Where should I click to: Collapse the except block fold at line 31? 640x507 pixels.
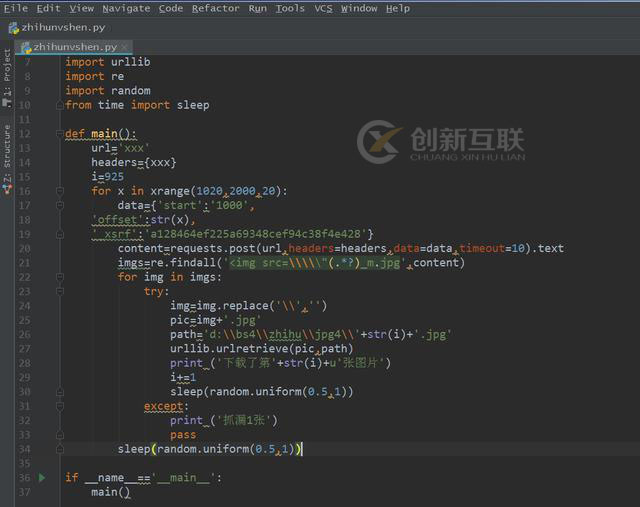coord(60,406)
